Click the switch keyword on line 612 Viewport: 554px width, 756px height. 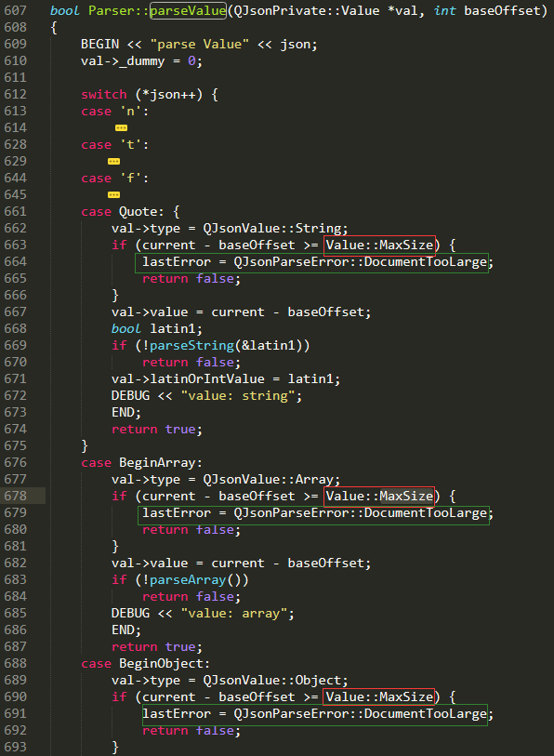click(x=104, y=94)
